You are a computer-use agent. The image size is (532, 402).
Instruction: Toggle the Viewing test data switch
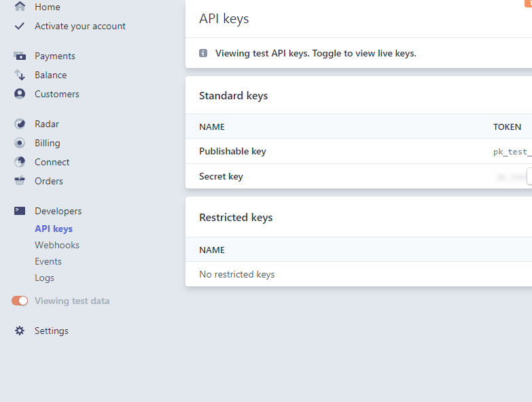pos(20,301)
